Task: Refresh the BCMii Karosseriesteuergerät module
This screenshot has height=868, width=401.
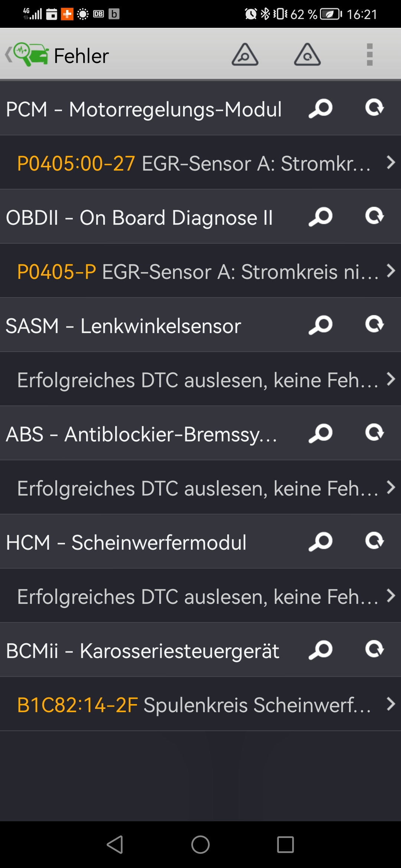Action: pyautogui.click(x=374, y=650)
